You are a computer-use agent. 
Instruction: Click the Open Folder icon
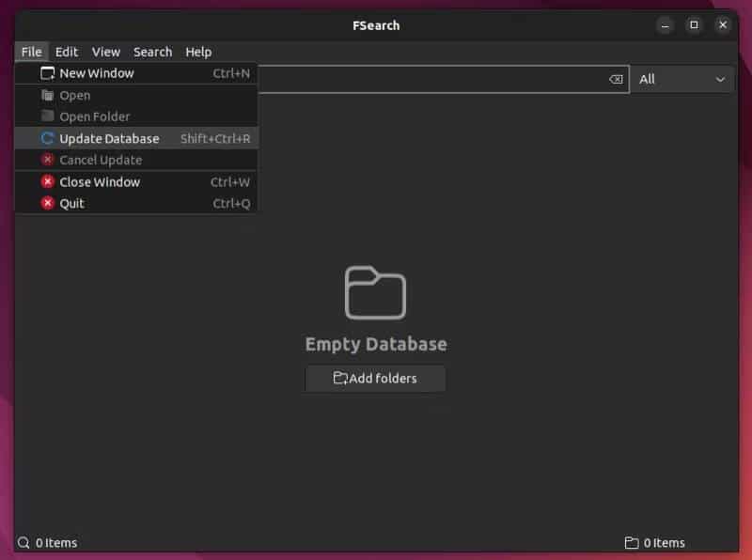pos(46,117)
